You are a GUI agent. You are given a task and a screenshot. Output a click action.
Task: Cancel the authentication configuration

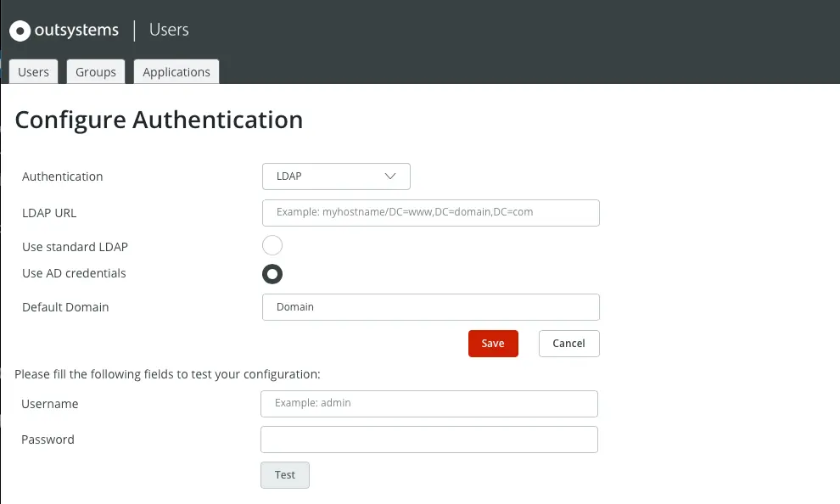(568, 344)
